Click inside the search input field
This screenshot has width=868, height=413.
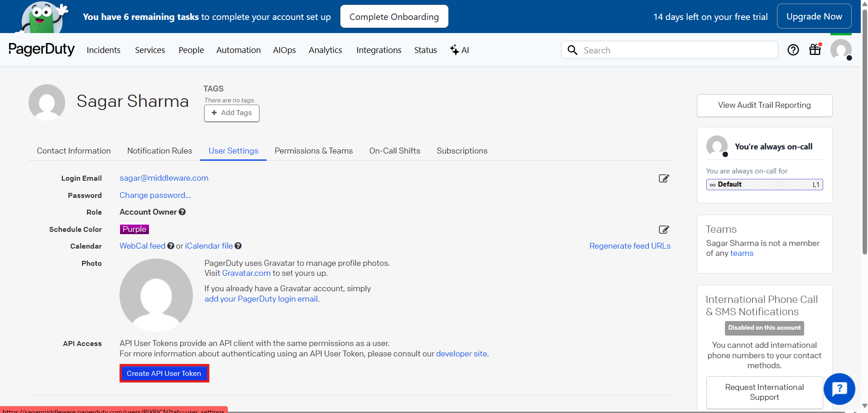[x=657, y=50]
